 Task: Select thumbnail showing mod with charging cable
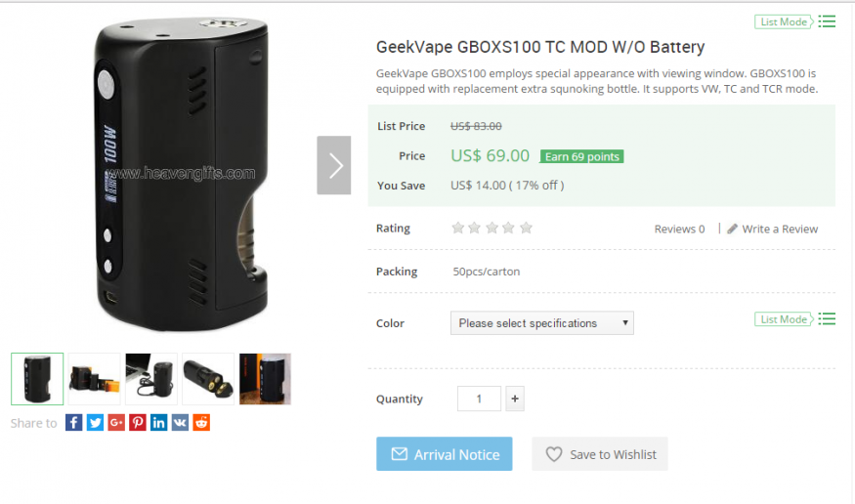coord(151,379)
